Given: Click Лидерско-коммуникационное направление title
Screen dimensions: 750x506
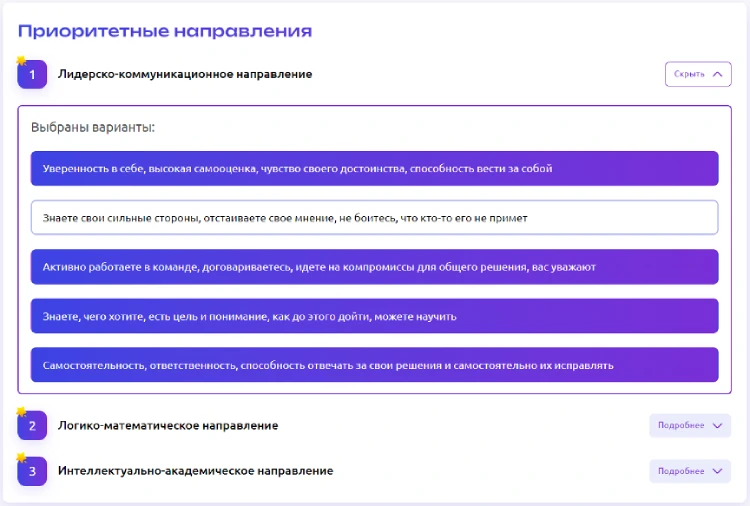Looking at the screenshot, I should (x=185, y=74).
